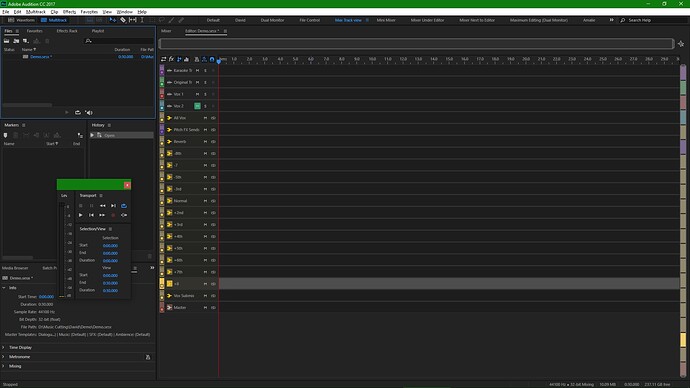Solo the Vox 1 track
Screen dimensions: 690x388
[205, 94]
